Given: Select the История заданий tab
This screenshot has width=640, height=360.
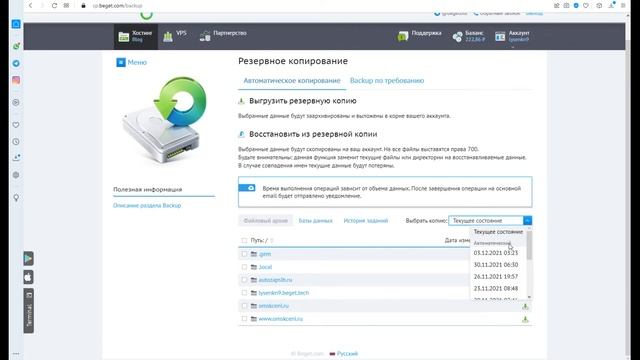Looking at the screenshot, I should point(366,220).
